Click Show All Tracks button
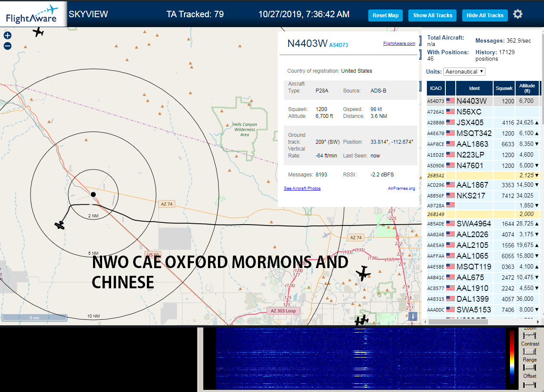 click(x=432, y=15)
